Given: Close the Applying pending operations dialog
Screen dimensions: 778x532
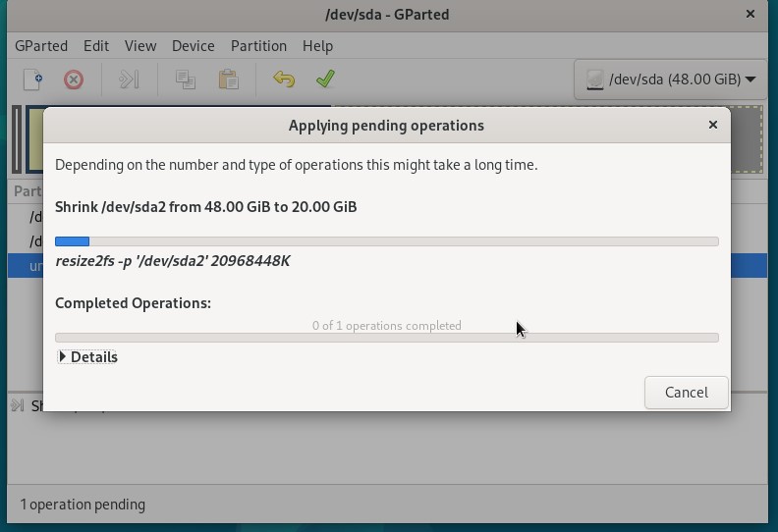Looking at the screenshot, I should (x=713, y=125).
